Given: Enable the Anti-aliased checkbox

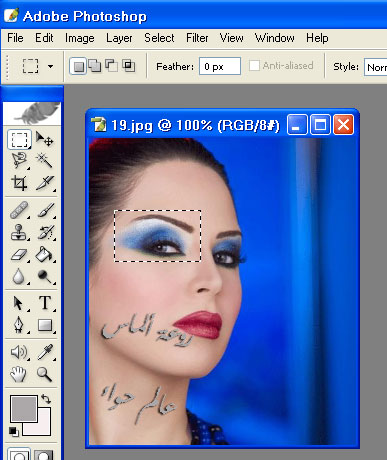Looking at the screenshot, I should 254,65.
